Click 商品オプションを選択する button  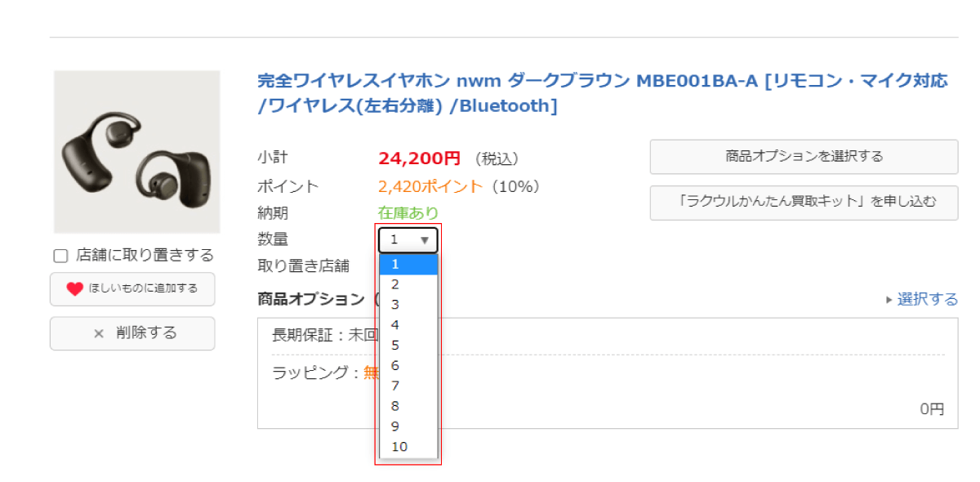(x=804, y=157)
